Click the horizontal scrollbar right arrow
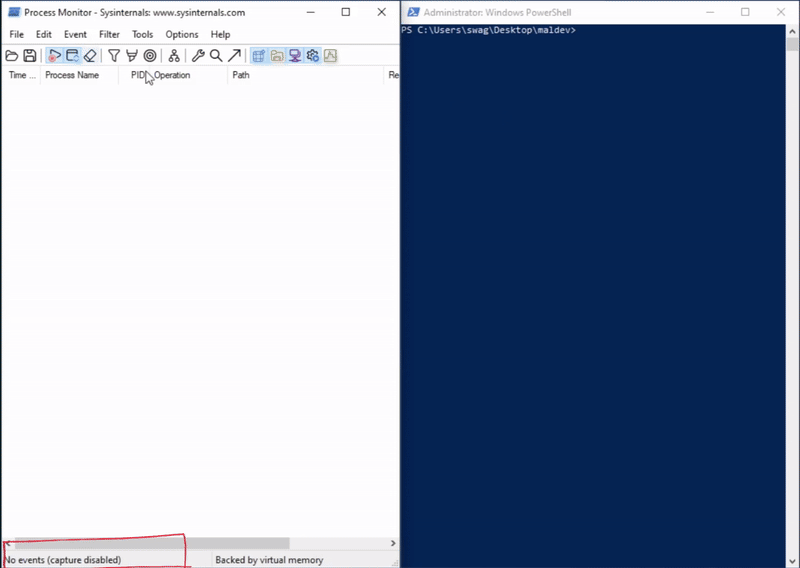Viewport: 800px width, 568px height. pyautogui.click(x=393, y=544)
